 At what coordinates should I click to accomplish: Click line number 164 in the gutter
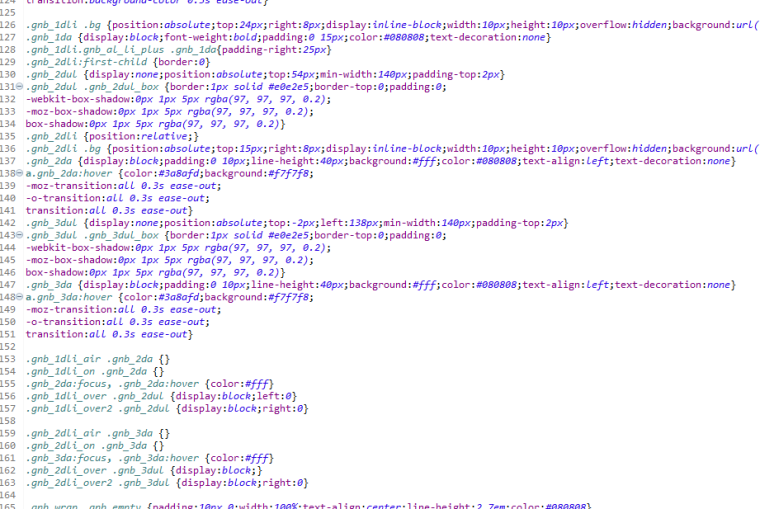point(8,495)
